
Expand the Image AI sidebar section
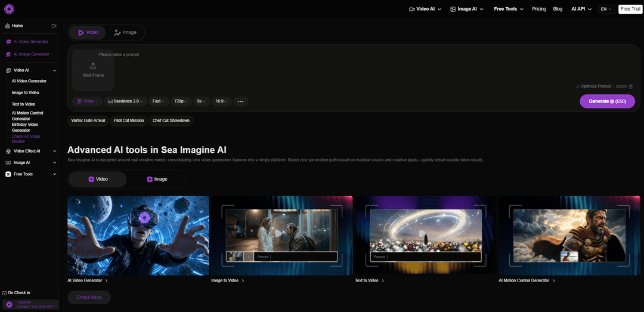pos(54,163)
